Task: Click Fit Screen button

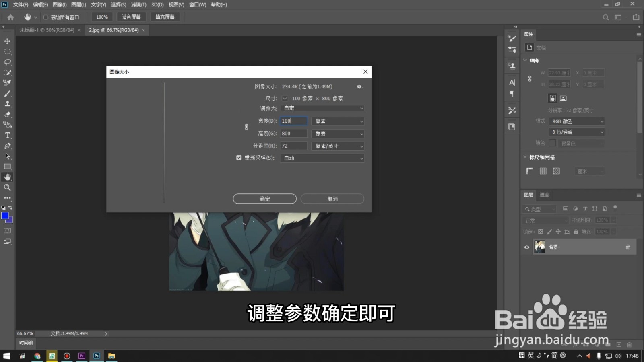Action: coord(131,17)
